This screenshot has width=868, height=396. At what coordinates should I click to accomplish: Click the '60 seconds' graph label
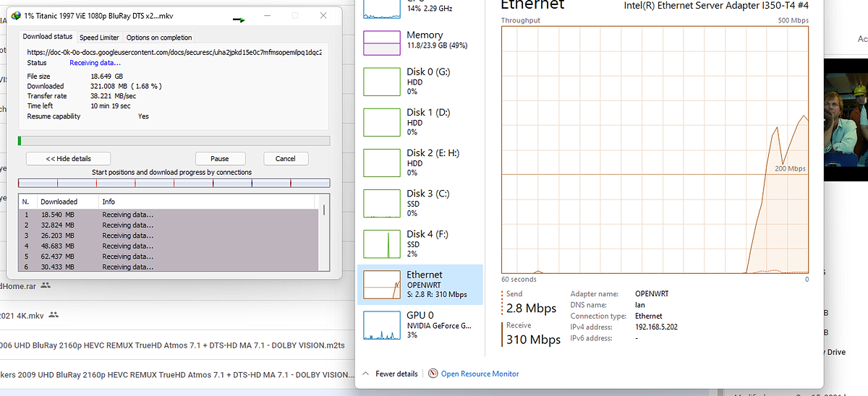coord(519,279)
